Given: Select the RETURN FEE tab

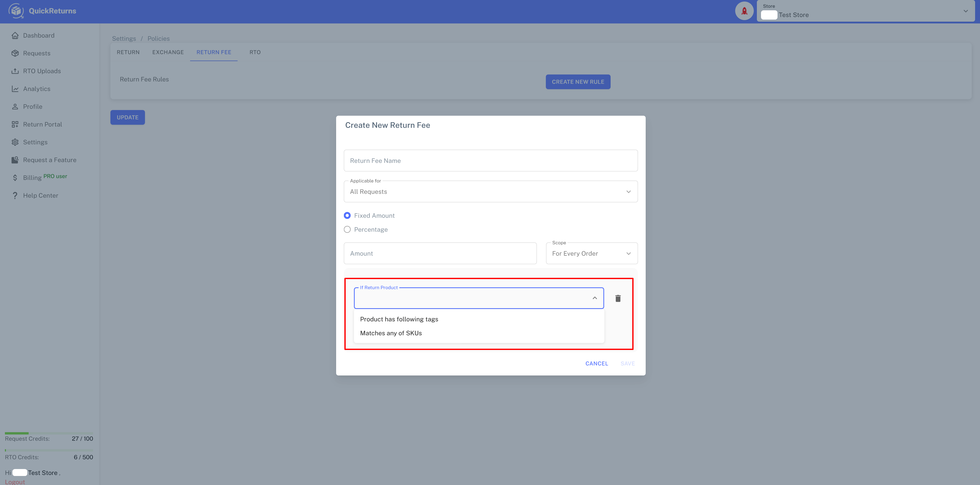Looking at the screenshot, I should (x=214, y=52).
